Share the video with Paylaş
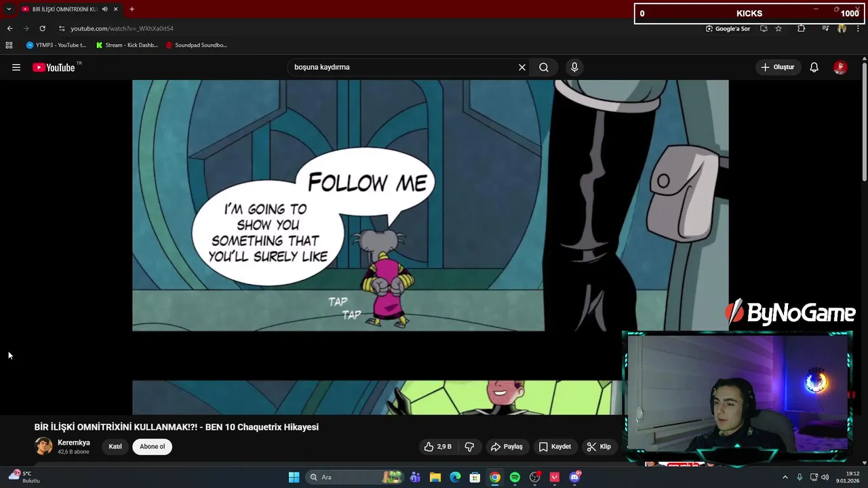 pos(507,447)
